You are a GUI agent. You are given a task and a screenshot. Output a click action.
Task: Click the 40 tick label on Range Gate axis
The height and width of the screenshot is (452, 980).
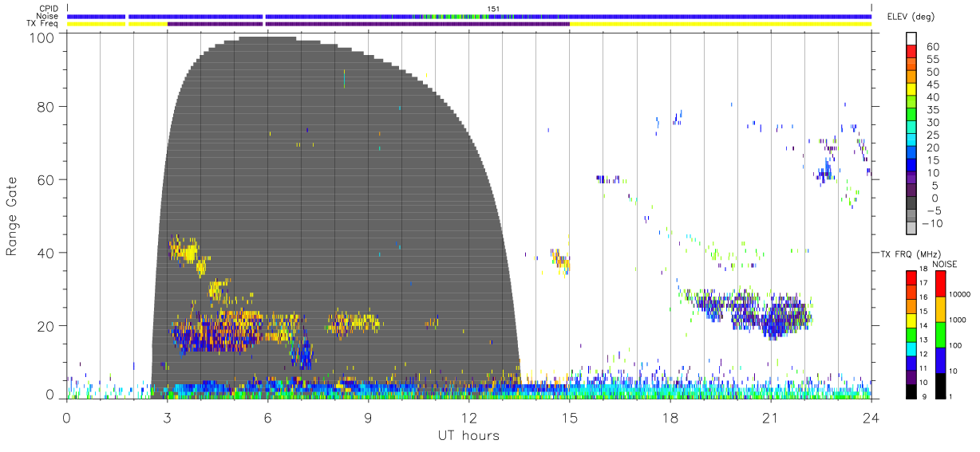45,253
